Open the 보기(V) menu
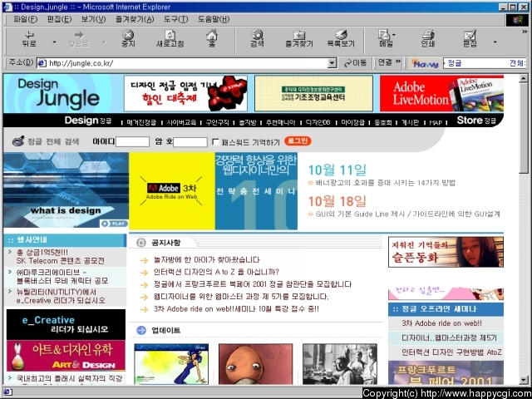This screenshot has width=532, height=399. click(x=93, y=19)
